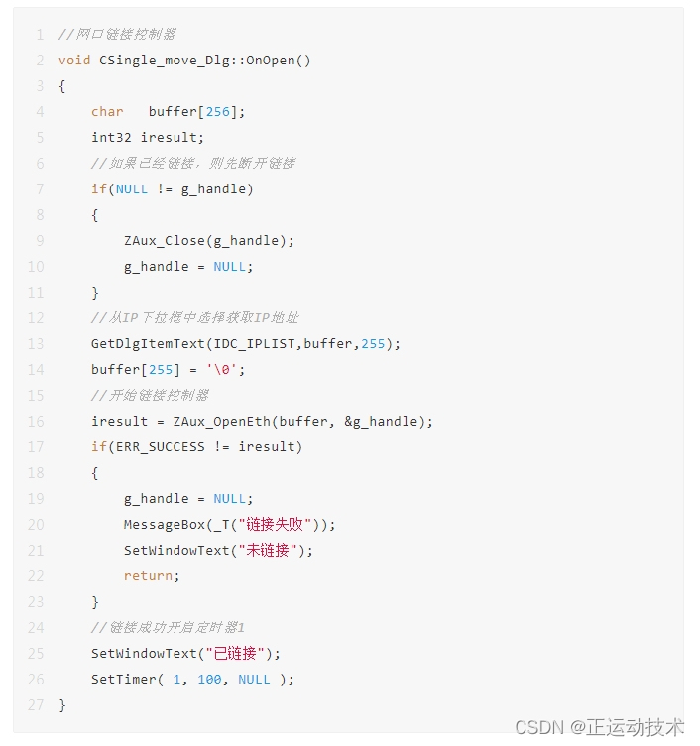The image size is (700, 746).
Task: Click the comment on line 12 about IP
Action: tap(195, 318)
